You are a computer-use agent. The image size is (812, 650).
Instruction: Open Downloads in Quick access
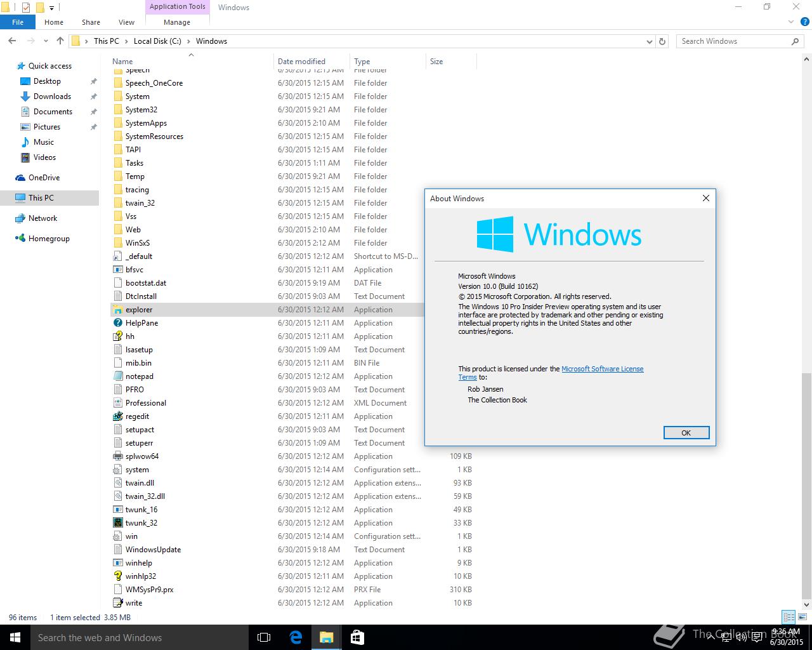click(x=52, y=96)
